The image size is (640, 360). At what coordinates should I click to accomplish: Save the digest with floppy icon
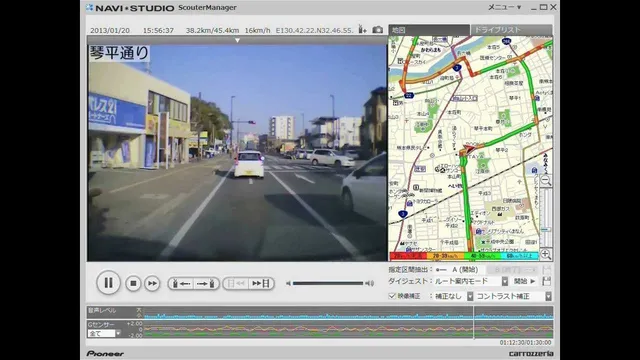pyautogui.click(x=547, y=281)
